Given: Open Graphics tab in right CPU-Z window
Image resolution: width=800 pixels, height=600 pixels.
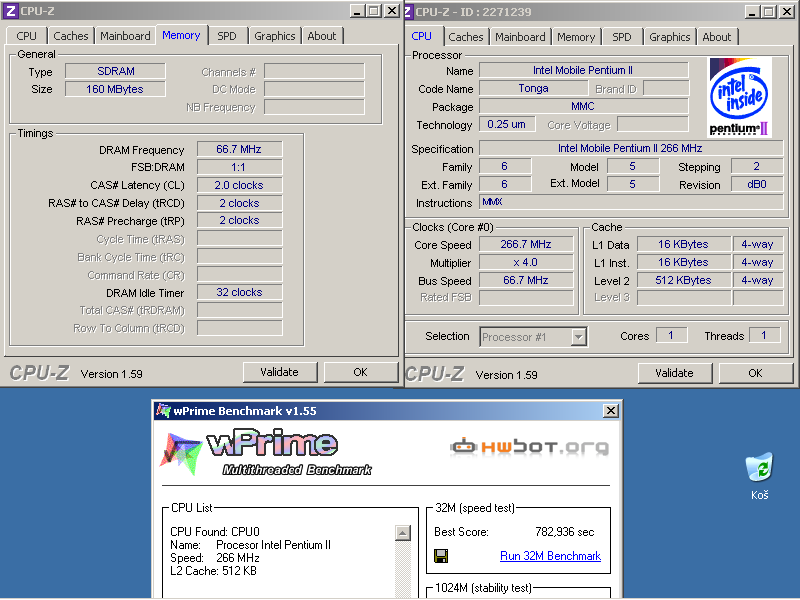Looking at the screenshot, I should [x=669, y=37].
